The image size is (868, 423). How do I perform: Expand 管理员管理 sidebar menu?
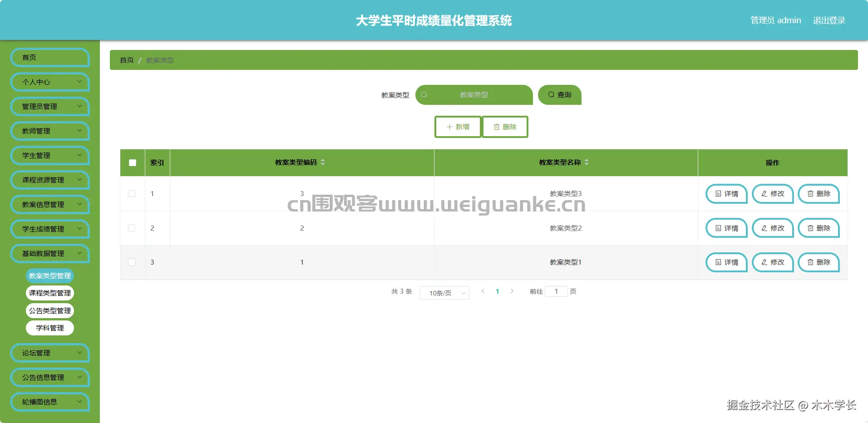pos(50,107)
